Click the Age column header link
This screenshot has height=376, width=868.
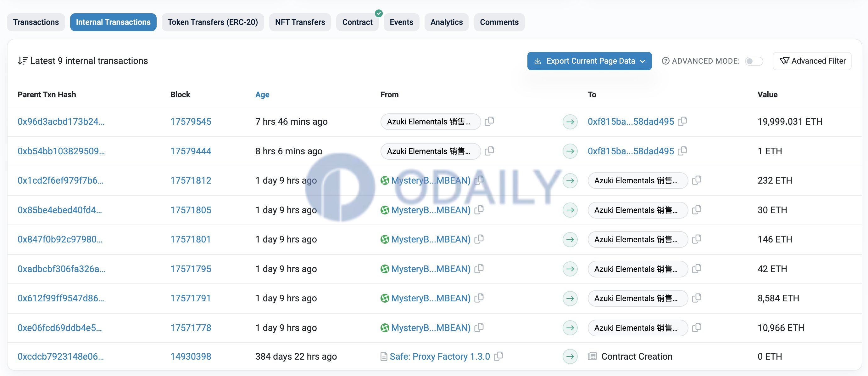(x=262, y=94)
